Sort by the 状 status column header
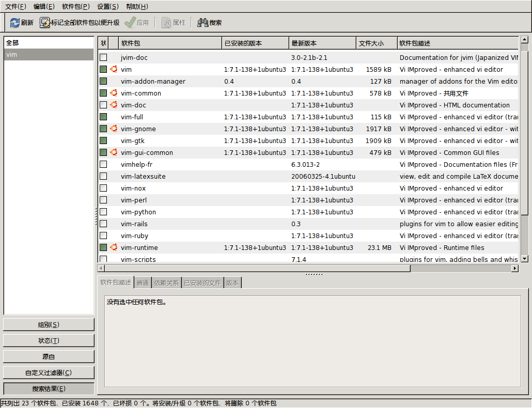Viewport: 532px width, 408px height. pos(103,43)
